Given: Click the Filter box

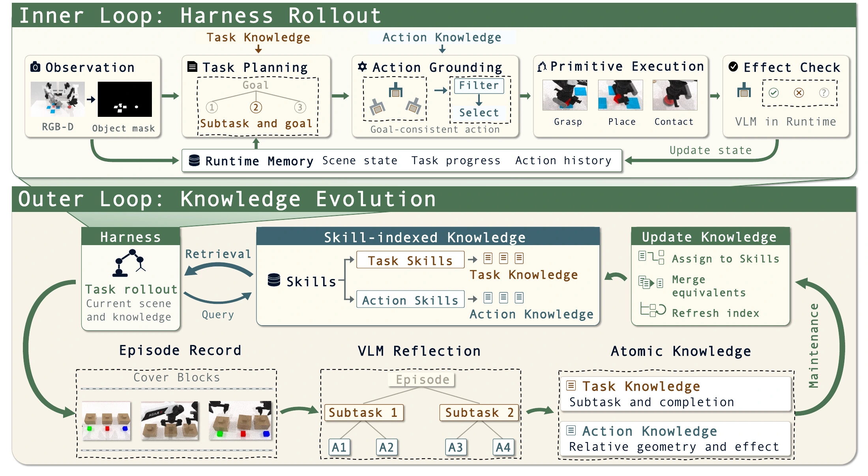Looking at the screenshot, I should (x=479, y=86).
